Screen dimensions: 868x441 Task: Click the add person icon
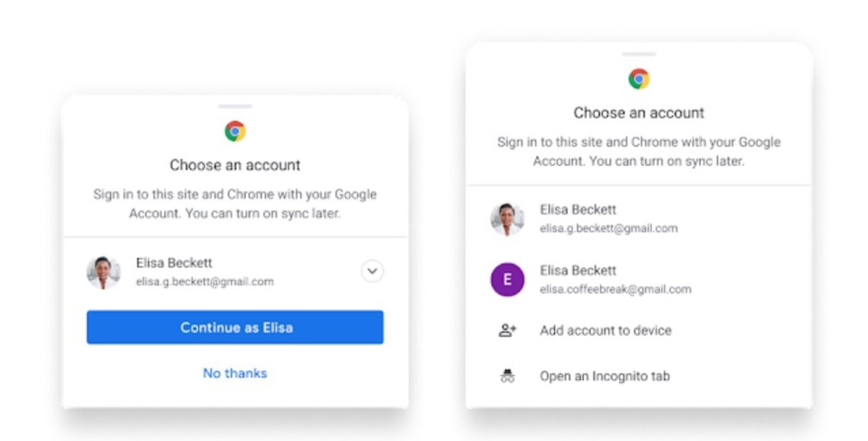click(x=507, y=330)
